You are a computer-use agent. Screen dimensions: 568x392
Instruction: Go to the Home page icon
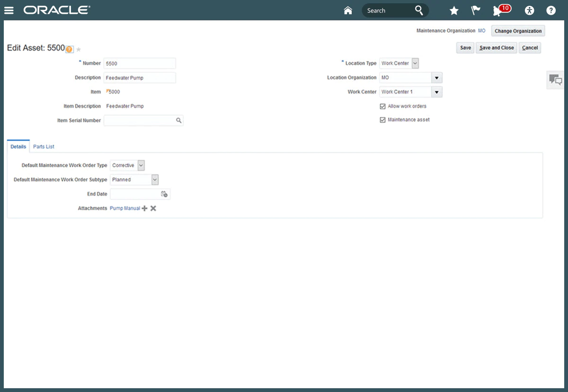coord(348,10)
